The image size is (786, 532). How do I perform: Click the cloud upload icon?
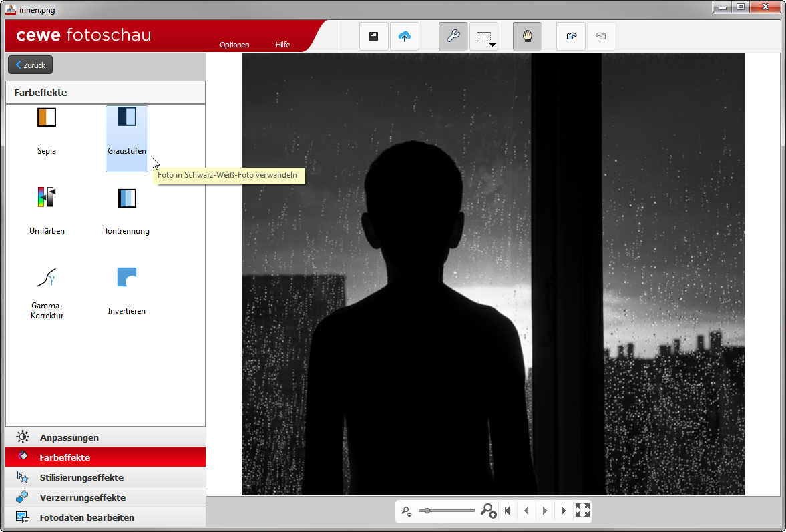404,37
